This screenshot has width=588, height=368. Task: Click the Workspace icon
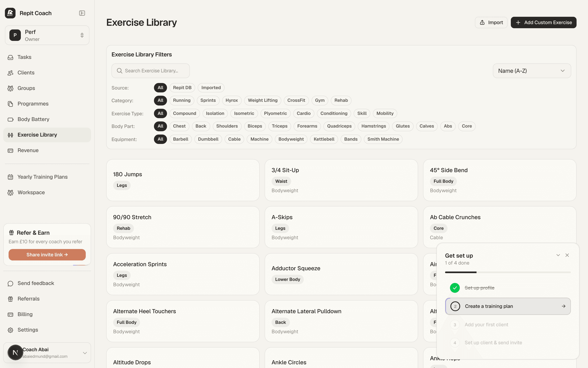10,193
